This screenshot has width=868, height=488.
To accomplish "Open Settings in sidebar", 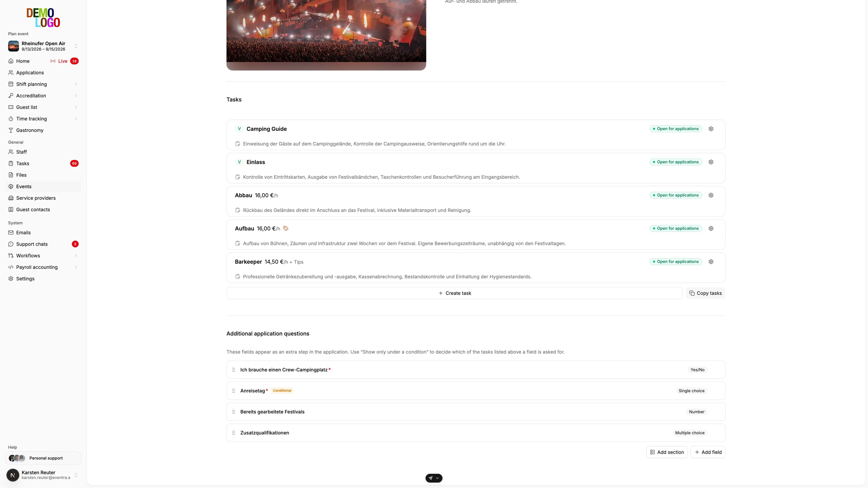I will click(43, 279).
